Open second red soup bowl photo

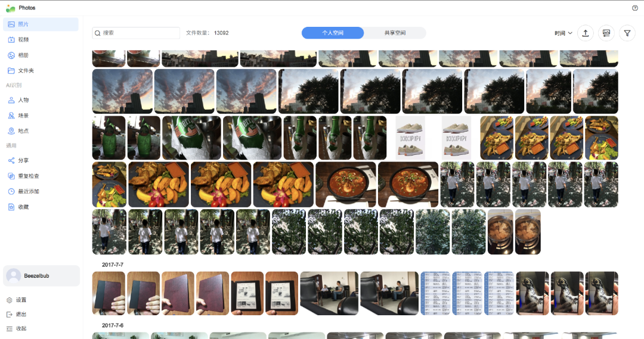pyautogui.click(x=408, y=185)
